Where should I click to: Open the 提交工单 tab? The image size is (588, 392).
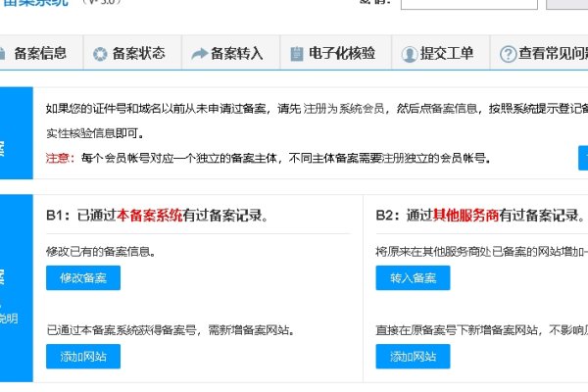441,53
